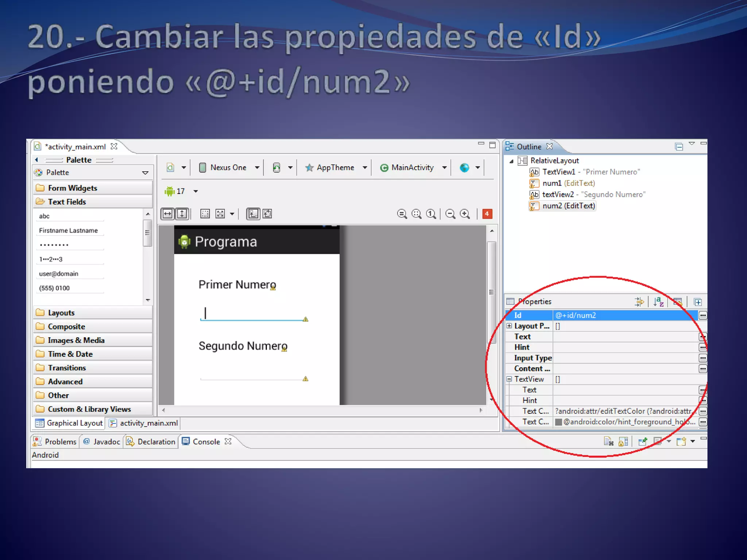Click the zoom in magnifier icon

pos(465,214)
